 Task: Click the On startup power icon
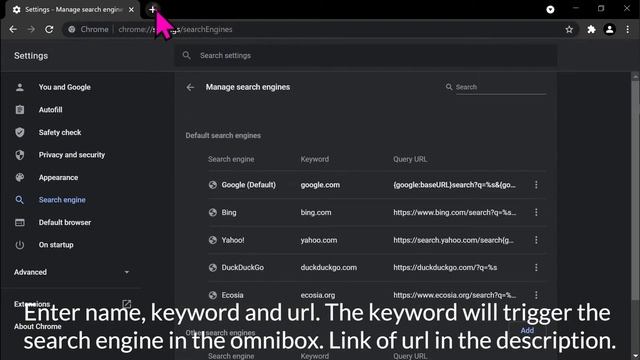pos(20,245)
